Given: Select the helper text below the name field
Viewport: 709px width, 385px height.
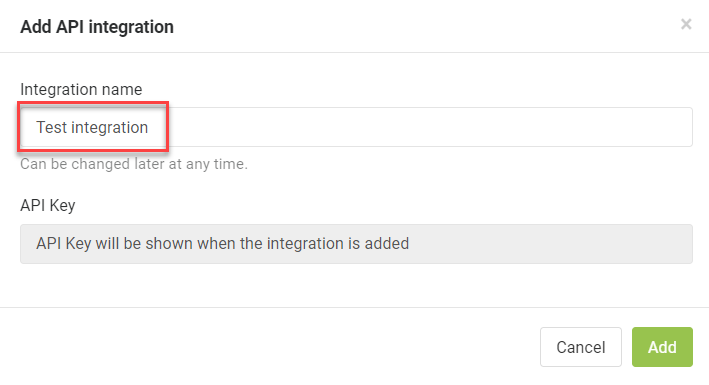Looking at the screenshot, I should point(134,164).
